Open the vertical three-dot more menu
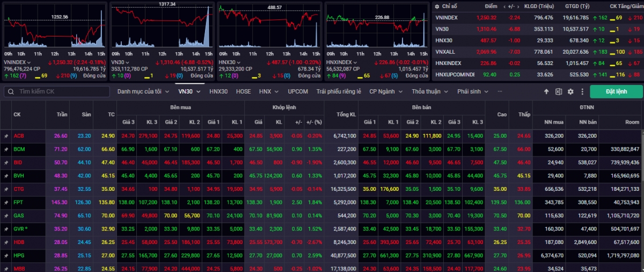644x272 pixels. (x=582, y=92)
